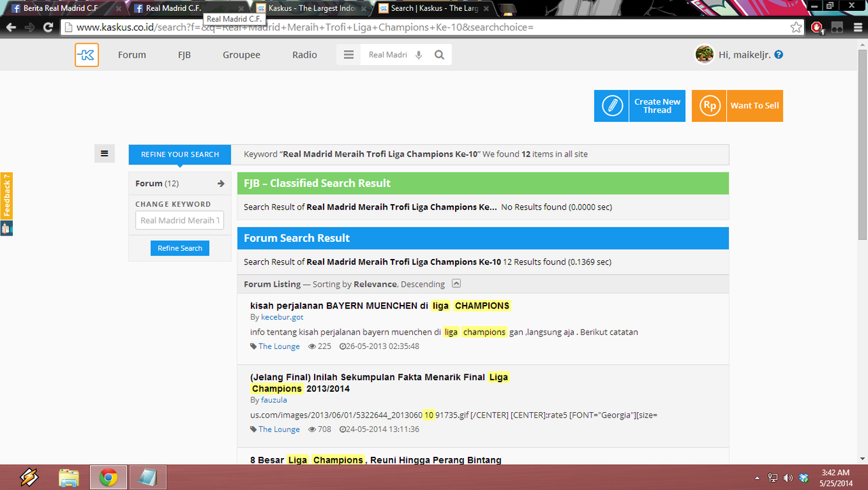Click the blue help question mark icon
Screen dimensions: 868x490
pos(778,54)
